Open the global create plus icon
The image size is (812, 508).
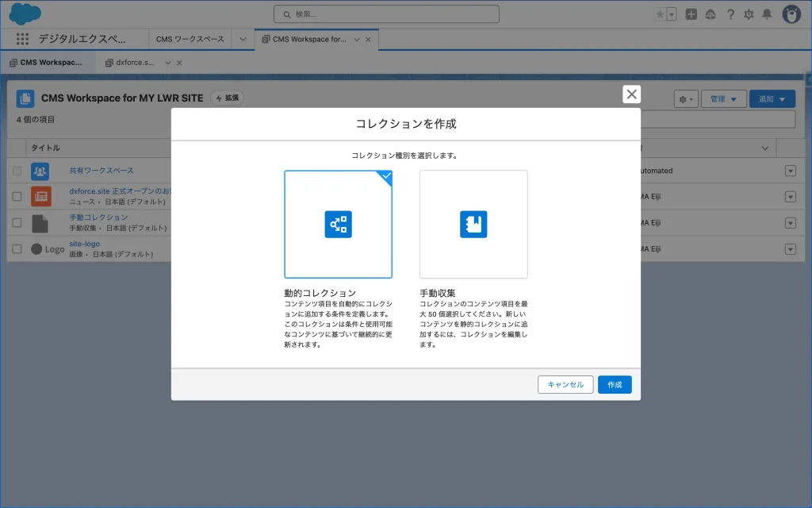point(691,14)
